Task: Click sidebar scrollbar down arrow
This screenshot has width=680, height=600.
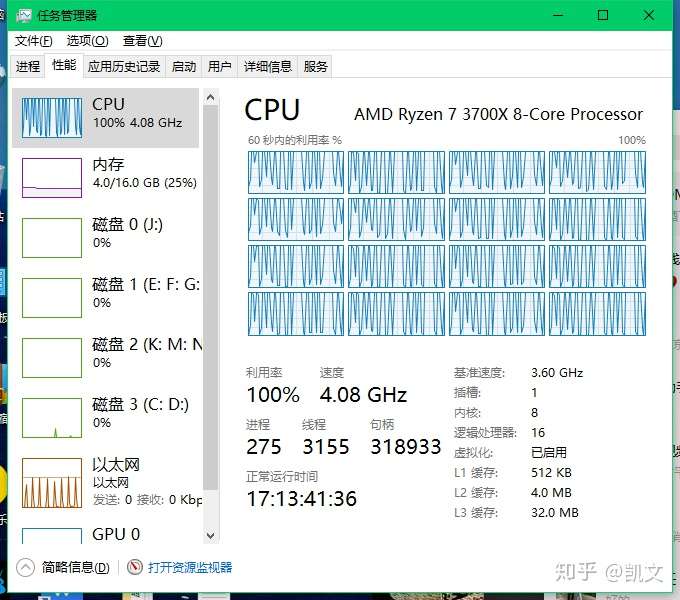Action: click(211, 536)
